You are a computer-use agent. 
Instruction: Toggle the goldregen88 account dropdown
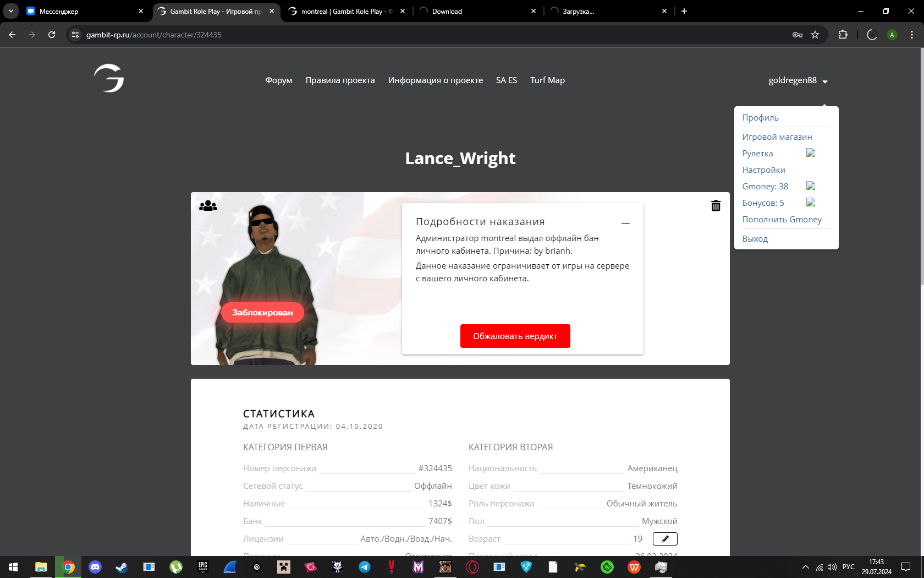(798, 80)
